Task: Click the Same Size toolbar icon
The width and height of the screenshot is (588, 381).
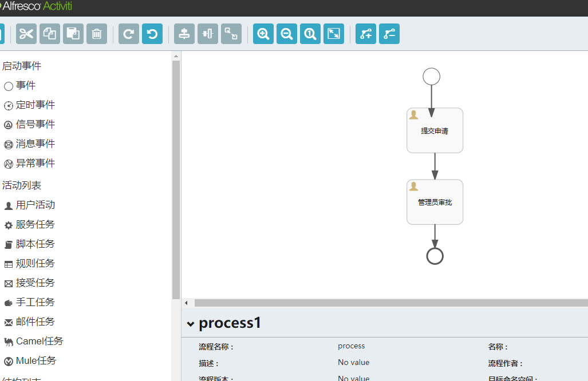Action: click(231, 34)
